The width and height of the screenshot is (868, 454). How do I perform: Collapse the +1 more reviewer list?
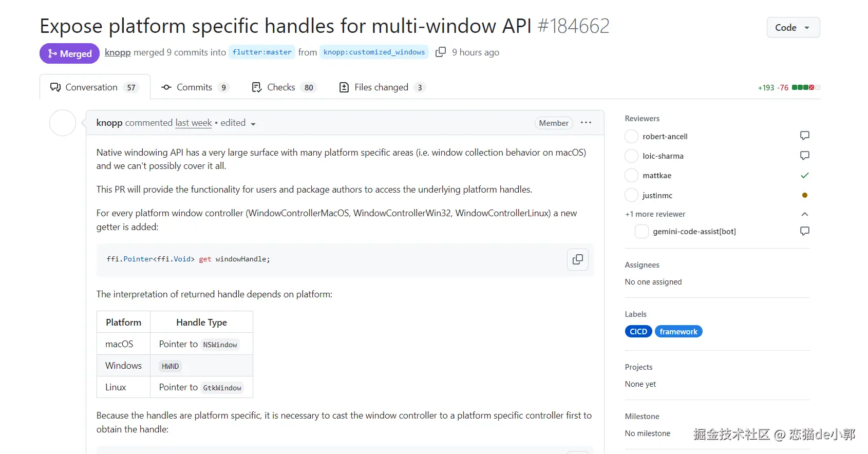tap(804, 214)
